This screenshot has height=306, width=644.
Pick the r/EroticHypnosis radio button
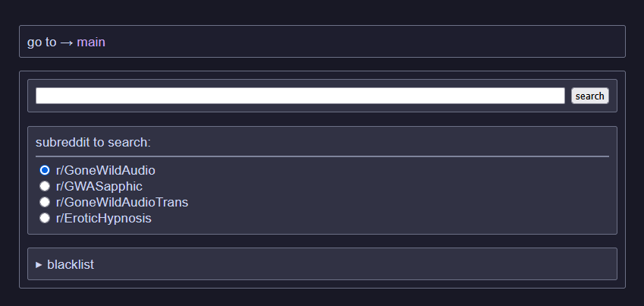[45, 218]
